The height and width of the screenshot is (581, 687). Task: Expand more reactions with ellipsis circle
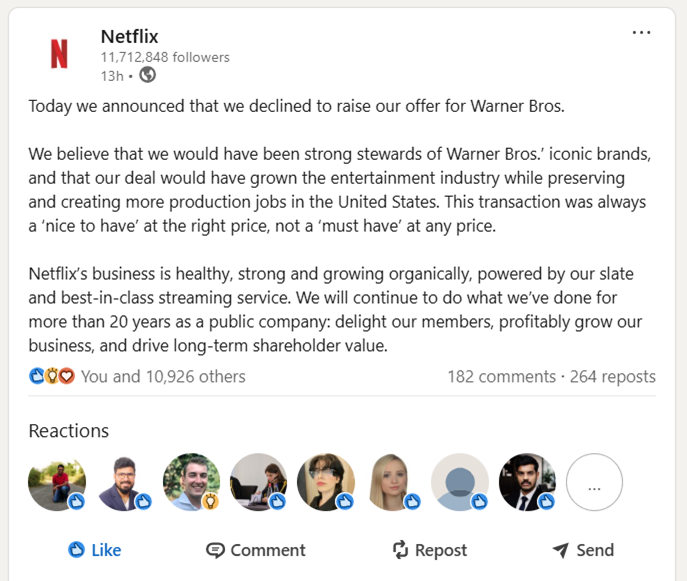point(594,483)
